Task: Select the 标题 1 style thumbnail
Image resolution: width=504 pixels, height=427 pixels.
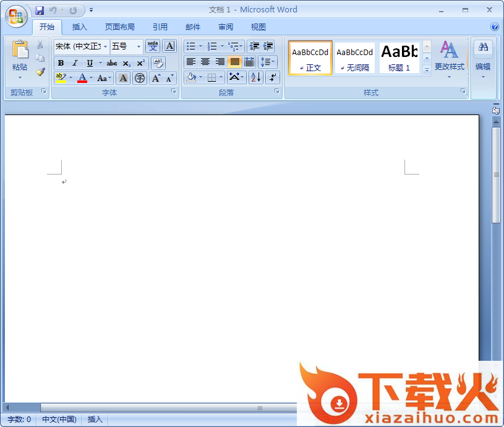Action: (399, 58)
